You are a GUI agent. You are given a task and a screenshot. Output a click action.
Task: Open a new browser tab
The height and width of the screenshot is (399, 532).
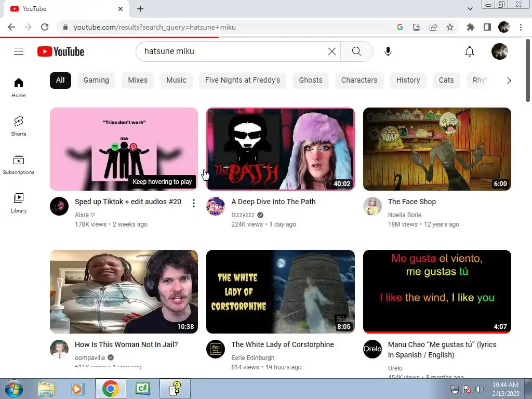(x=140, y=9)
